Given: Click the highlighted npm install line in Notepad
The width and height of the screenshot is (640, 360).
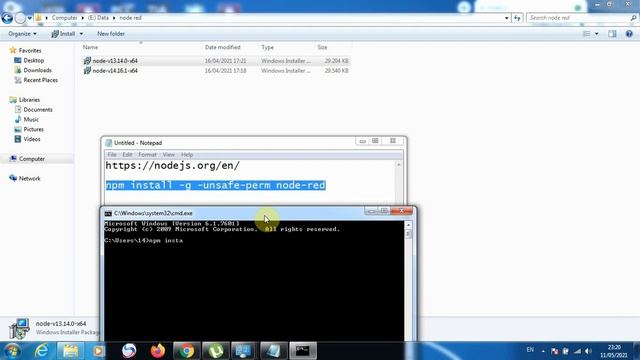Looking at the screenshot, I should coord(216,185).
